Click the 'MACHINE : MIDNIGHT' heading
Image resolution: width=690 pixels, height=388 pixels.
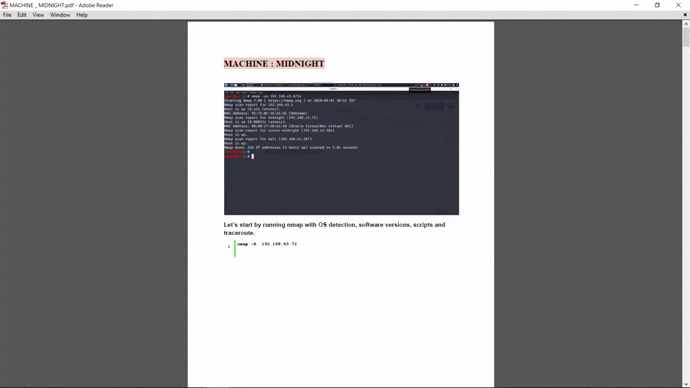(x=274, y=64)
